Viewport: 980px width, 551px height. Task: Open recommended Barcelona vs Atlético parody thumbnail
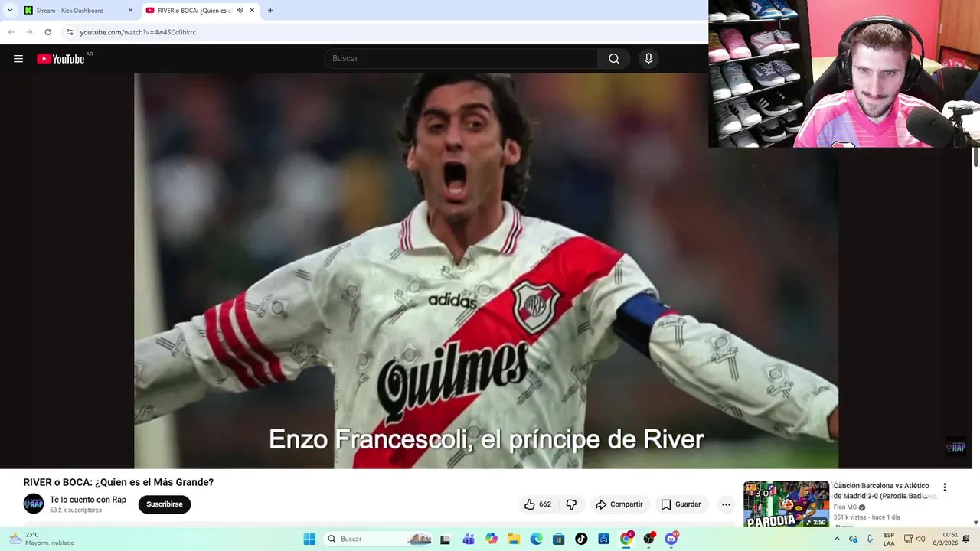pyautogui.click(x=786, y=504)
